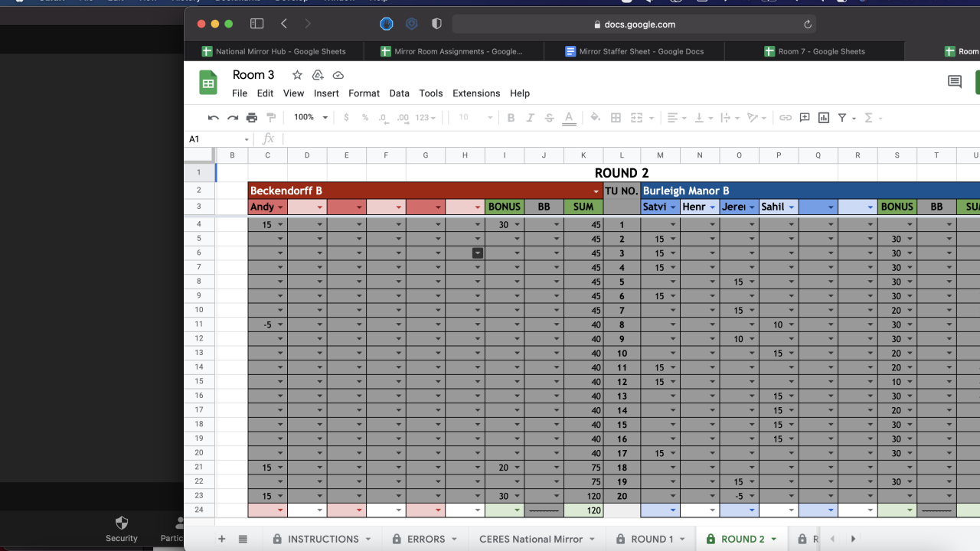This screenshot has width=980, height=551.
Task: Show the all sheets list
Action: coord(243,539)
